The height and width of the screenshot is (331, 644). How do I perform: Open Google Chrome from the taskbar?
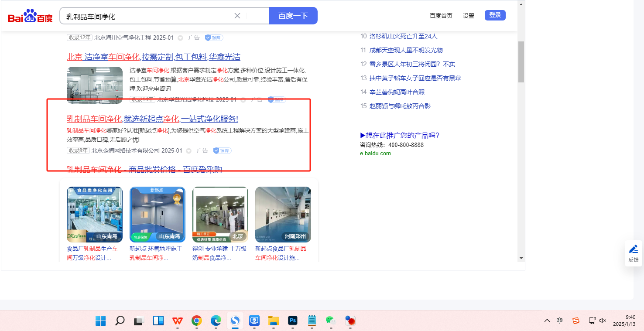coord(197,321)
